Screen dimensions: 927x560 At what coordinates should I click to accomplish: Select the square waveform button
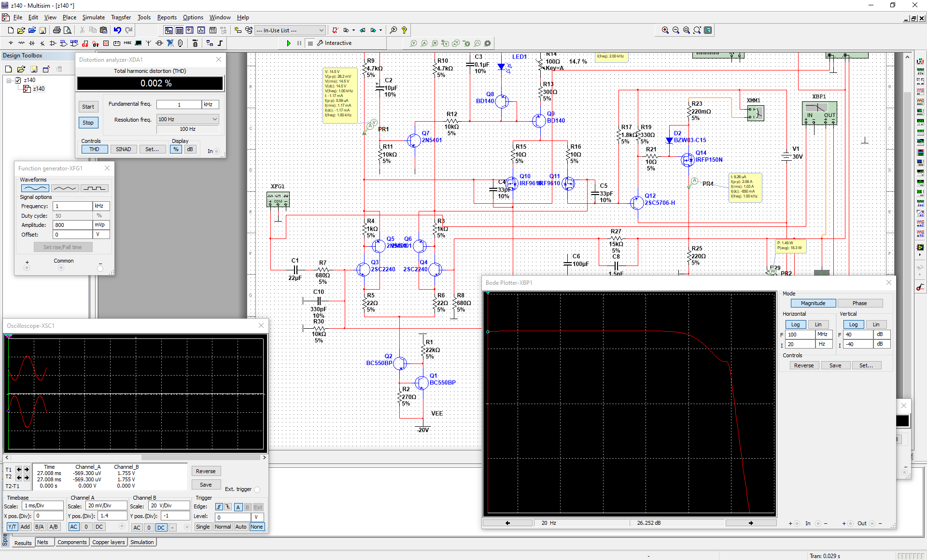coord(94,188)
